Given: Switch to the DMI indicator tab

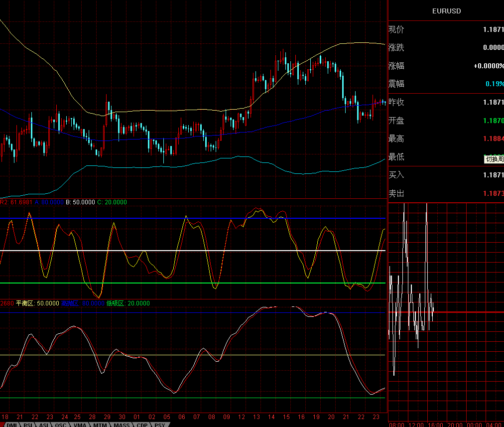Looking at the screenshot, I should [x=11, y=425].
